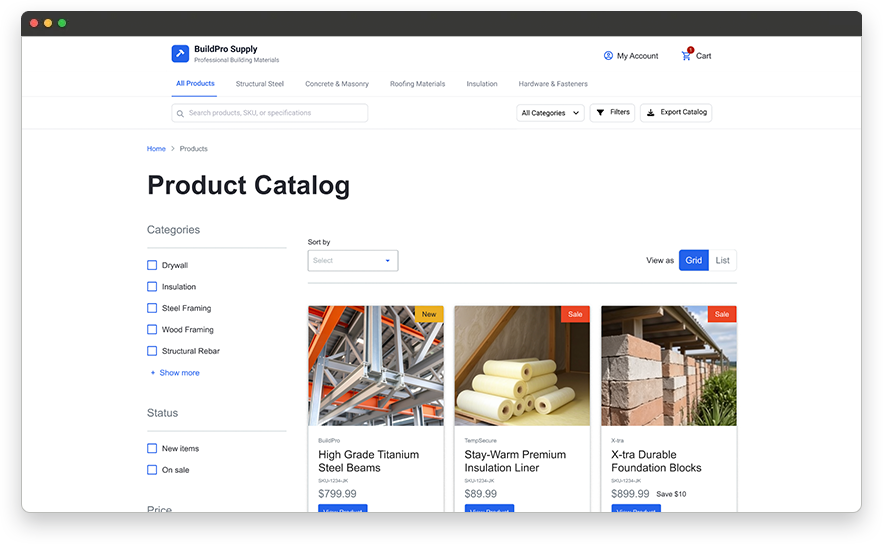
Task: Tick the Wood Framing checkbox
Action: pyautogui.click(x=152, y=329)
